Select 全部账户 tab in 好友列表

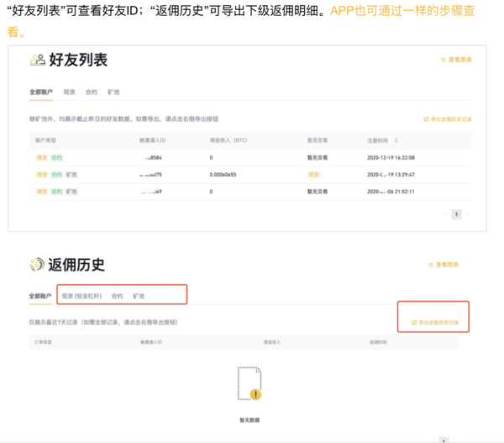click(x=42, y=92)
